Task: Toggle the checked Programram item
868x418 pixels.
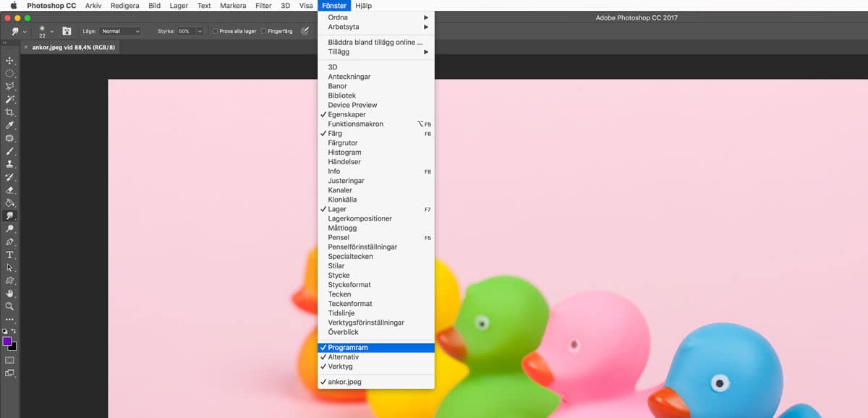Action: 376,347
